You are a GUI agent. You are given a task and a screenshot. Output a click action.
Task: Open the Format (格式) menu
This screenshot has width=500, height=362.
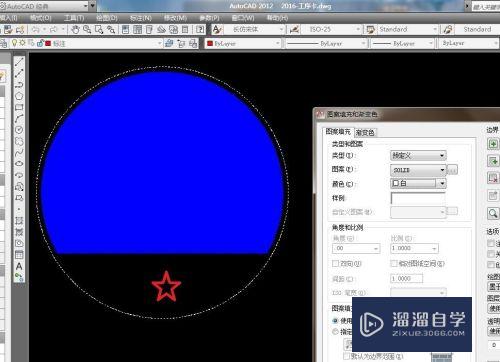pyautogui.click(x=41, y=18)
